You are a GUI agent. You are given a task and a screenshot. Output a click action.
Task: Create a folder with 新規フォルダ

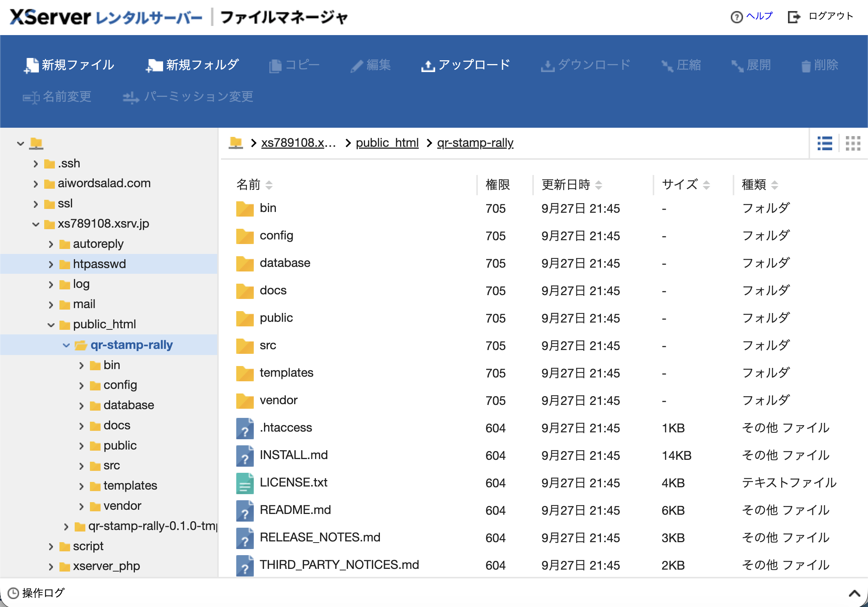(x=192, y=65)
